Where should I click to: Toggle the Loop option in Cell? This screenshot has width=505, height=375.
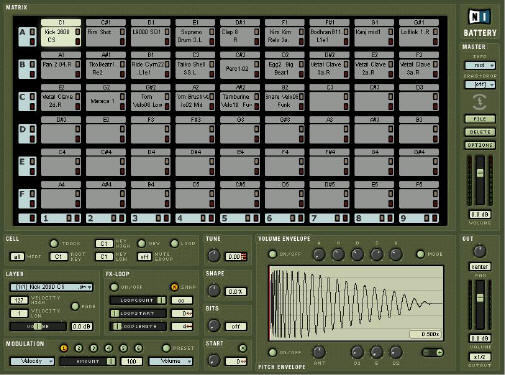[174, 244]
